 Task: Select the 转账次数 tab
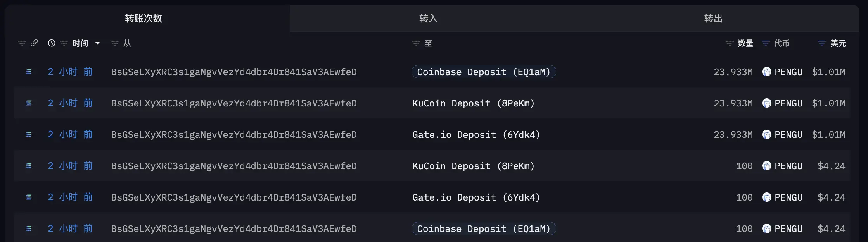[x=144, y=18]
